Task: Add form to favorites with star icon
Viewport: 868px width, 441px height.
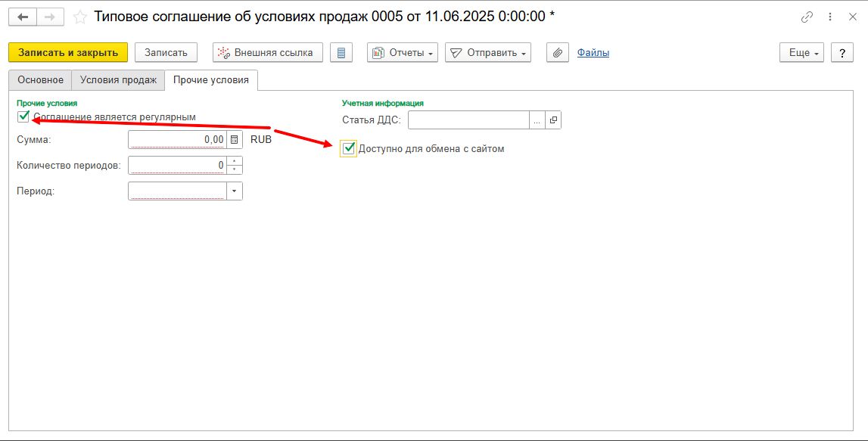Action: tap(79, 17)
